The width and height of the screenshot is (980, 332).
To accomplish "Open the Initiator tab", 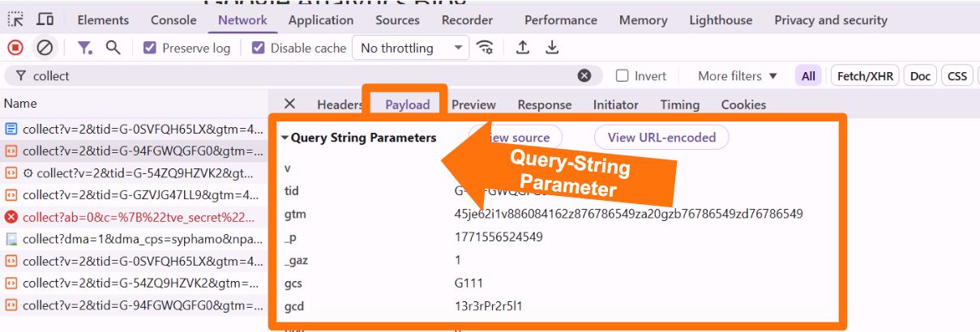I will point(615,104).
